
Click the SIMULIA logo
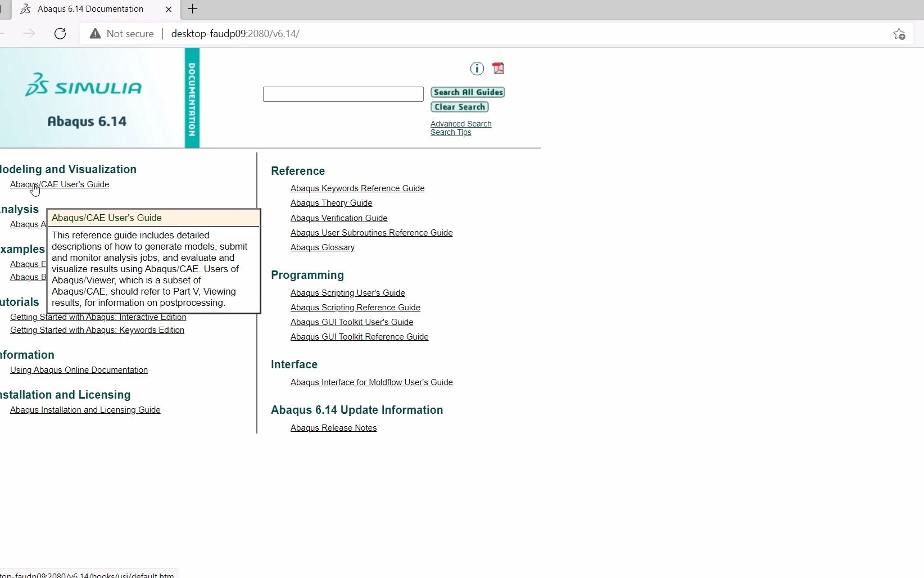[x=83, y=85]
